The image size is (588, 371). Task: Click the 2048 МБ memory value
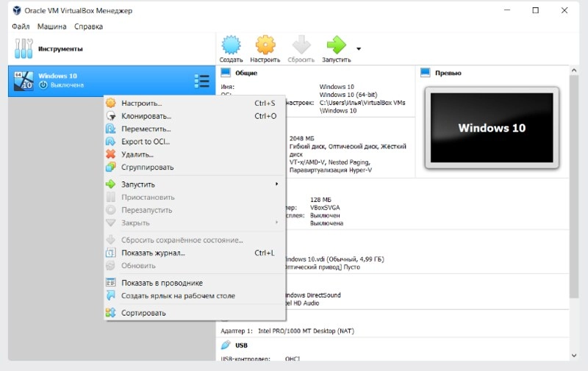(x=302, y=138)
